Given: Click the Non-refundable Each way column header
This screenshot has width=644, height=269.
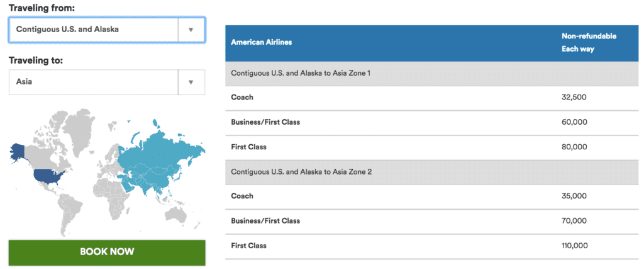Looking at the screenshot, I should pos(589,43).
